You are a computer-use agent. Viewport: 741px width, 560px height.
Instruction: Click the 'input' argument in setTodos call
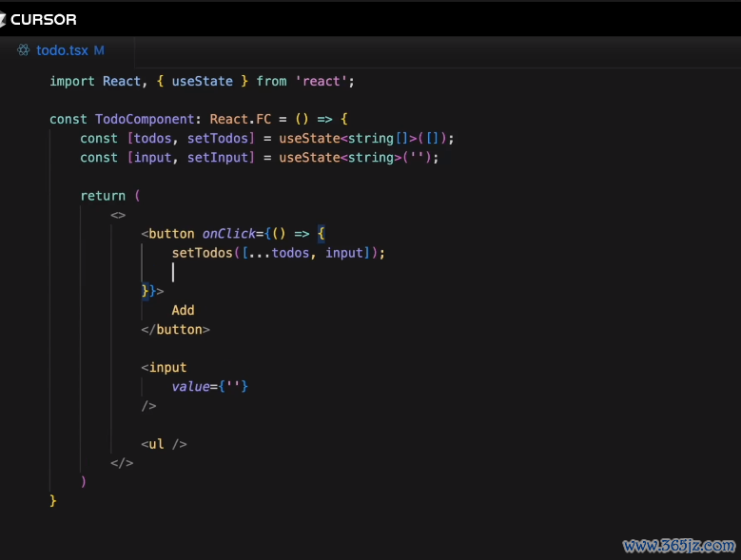344,253
